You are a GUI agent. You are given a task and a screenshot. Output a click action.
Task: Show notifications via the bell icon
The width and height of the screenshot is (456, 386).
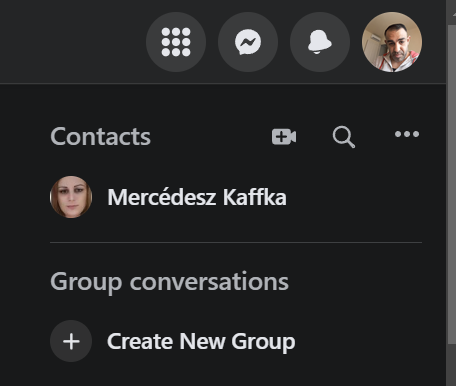pos(320,42)
